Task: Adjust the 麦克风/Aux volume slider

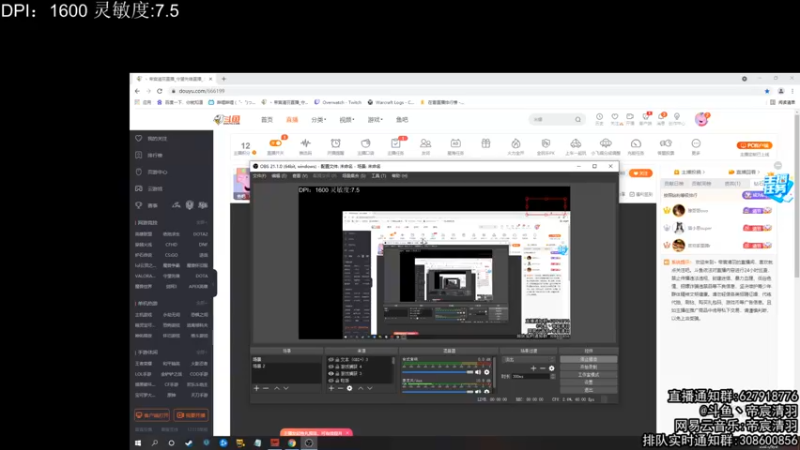Action: [438, 391]
